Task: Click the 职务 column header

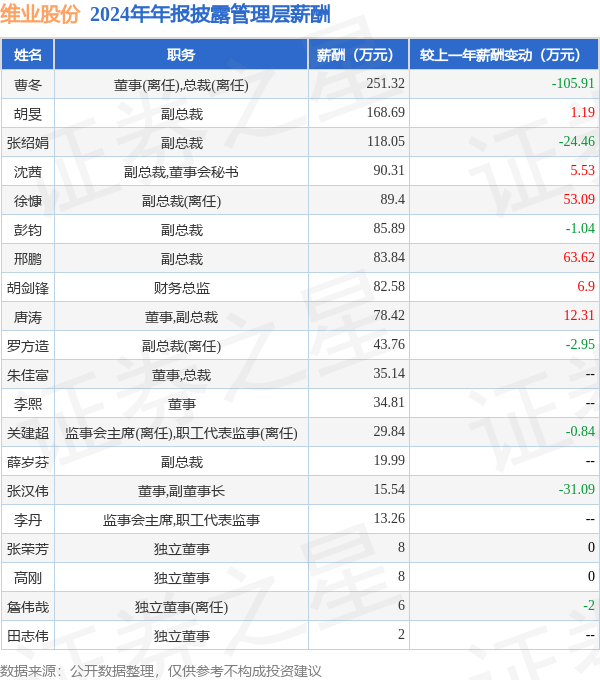Action: 181,55
